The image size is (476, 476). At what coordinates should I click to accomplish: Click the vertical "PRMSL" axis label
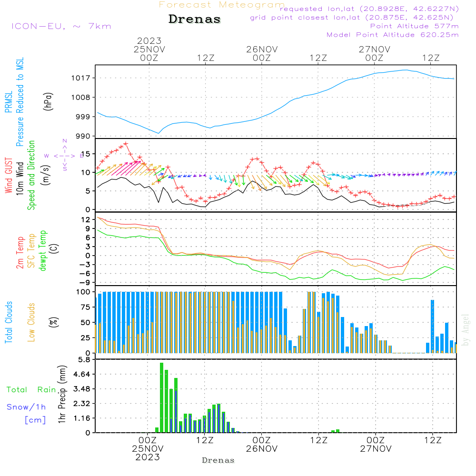tap(9, 102)
